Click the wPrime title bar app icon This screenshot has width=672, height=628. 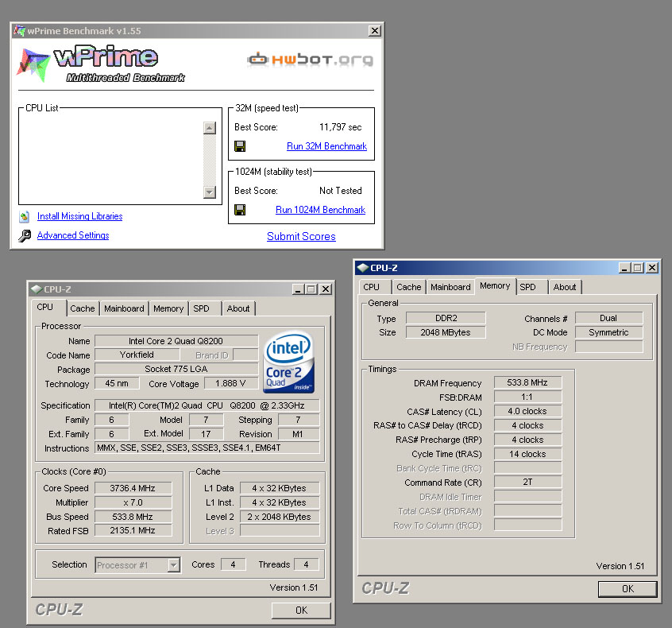coord(19,30)
